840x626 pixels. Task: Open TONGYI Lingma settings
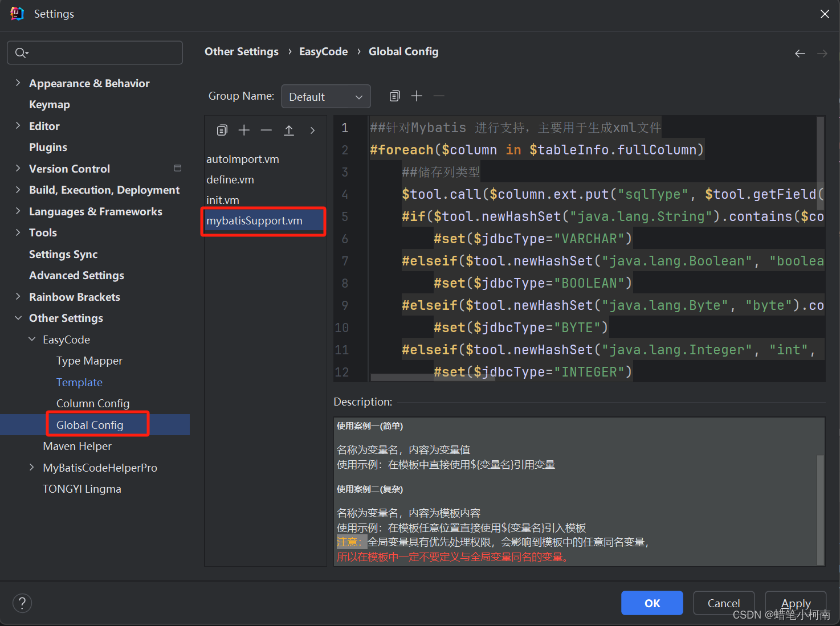81,489
